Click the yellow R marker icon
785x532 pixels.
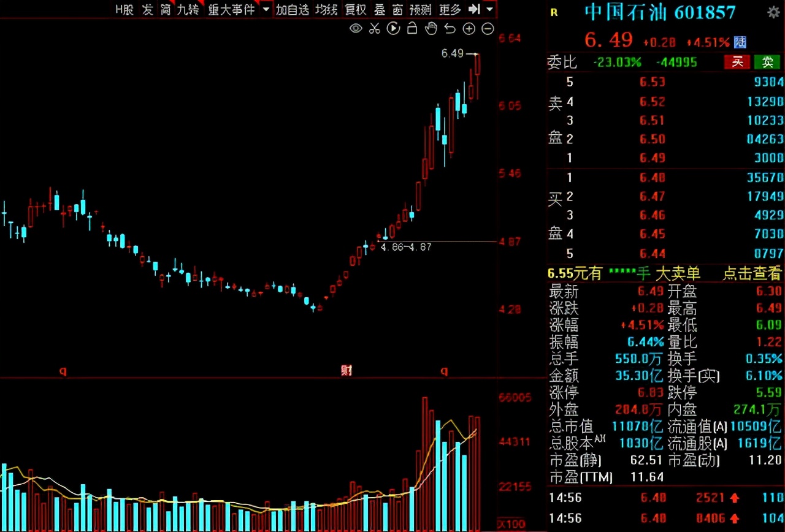point(554,13)
